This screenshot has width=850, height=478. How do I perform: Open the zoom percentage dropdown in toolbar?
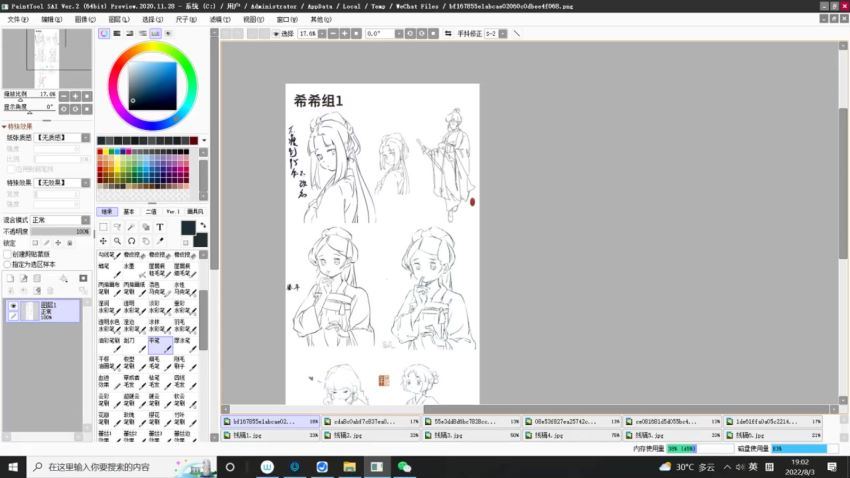point(322,34)
